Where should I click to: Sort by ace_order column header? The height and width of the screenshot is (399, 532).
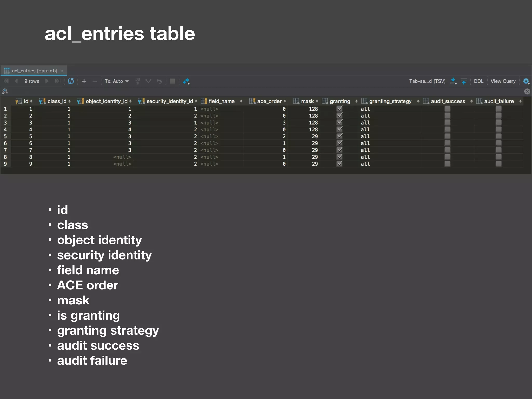click(x=268, y=101)
